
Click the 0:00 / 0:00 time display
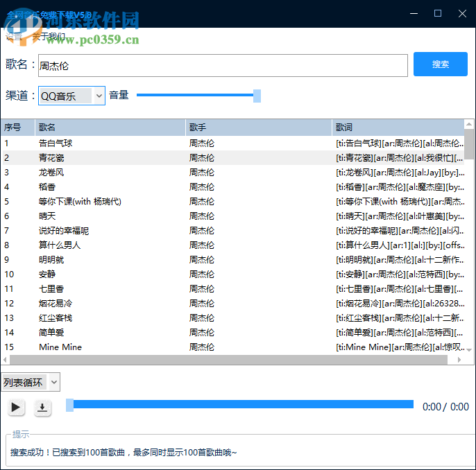(445, 407)
